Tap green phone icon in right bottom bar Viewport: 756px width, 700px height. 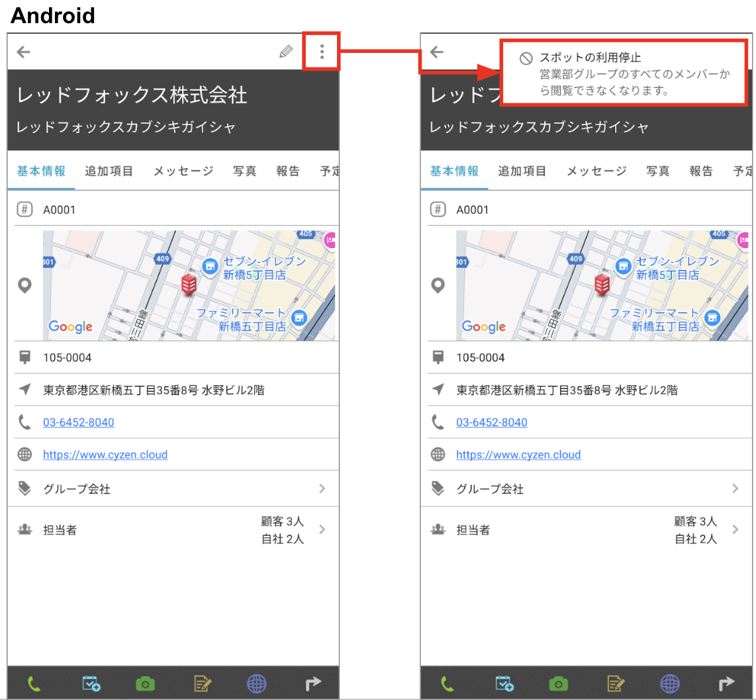coord(447,683)
